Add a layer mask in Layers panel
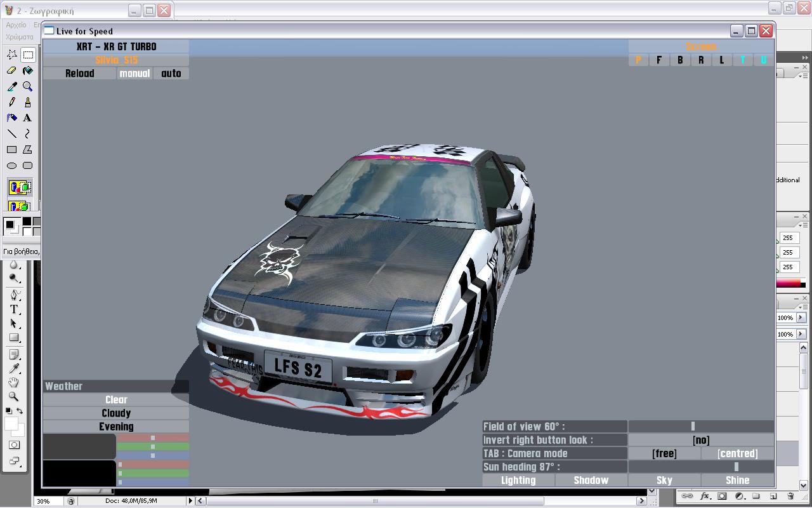 coord(722,497)
